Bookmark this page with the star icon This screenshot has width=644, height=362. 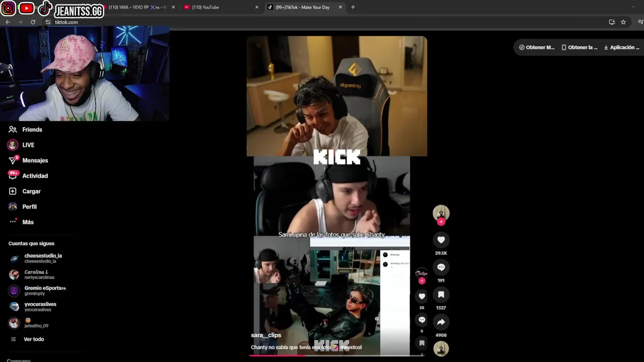623,22
